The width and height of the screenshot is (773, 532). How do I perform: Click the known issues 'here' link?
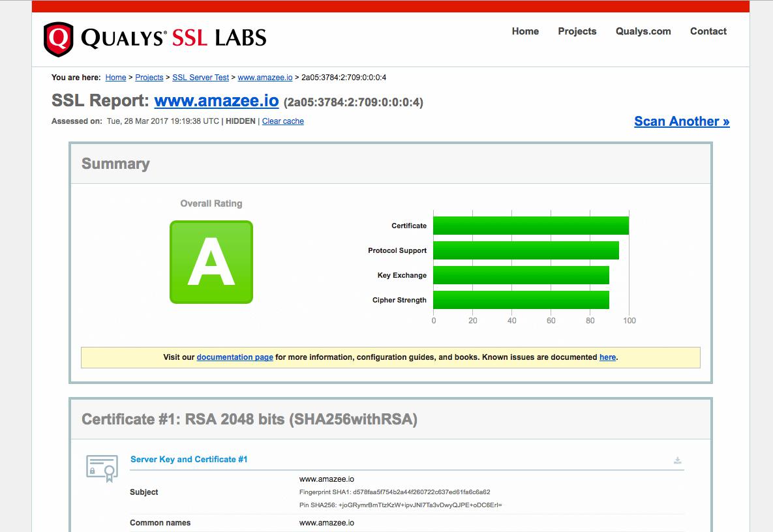(x=607, y=357)
